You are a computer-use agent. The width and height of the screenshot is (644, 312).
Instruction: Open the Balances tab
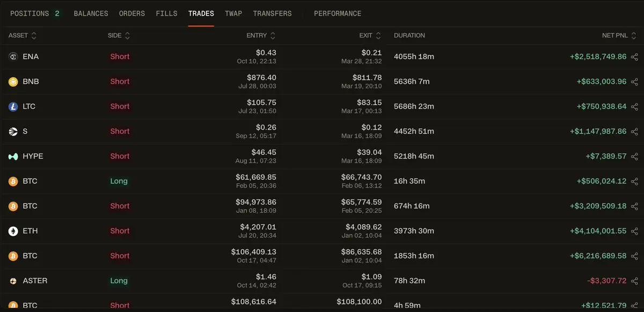(x=91, y=13)
